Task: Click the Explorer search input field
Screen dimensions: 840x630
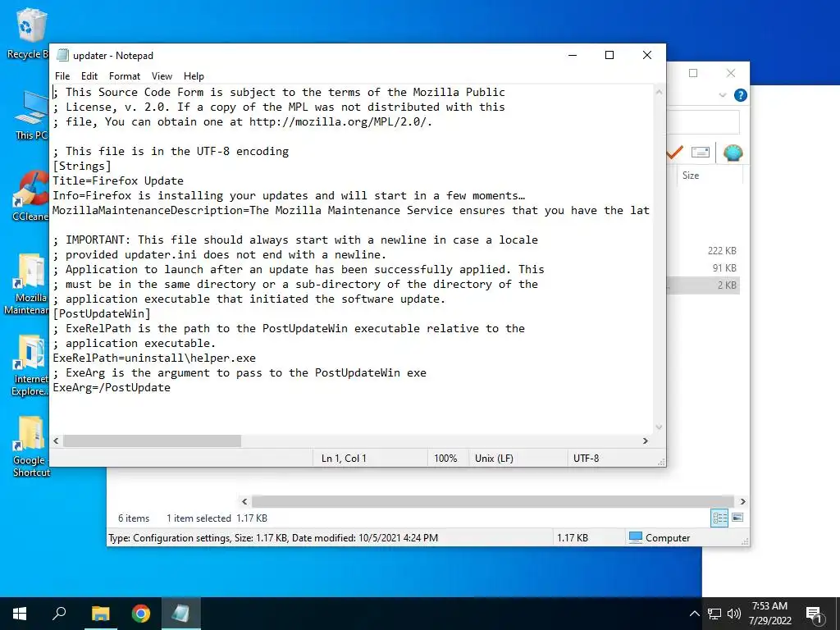Action: click(703, 122)
